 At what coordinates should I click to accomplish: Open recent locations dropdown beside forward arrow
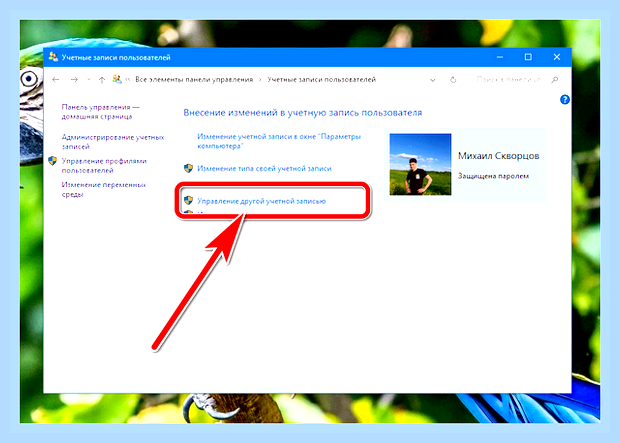(x=89, y=80)
